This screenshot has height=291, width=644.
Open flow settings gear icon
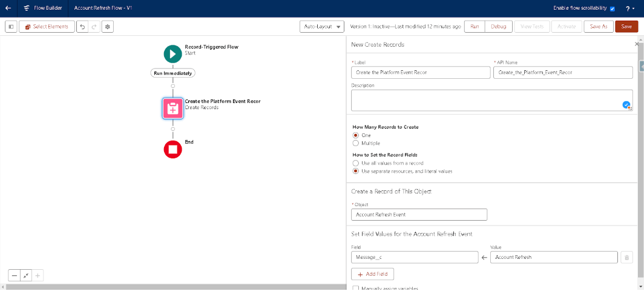108,26
